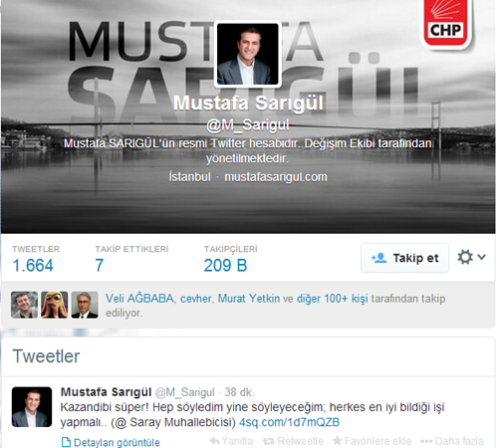Click the add-user icon in Takip et
498x448 pixels.
(378, 258)
